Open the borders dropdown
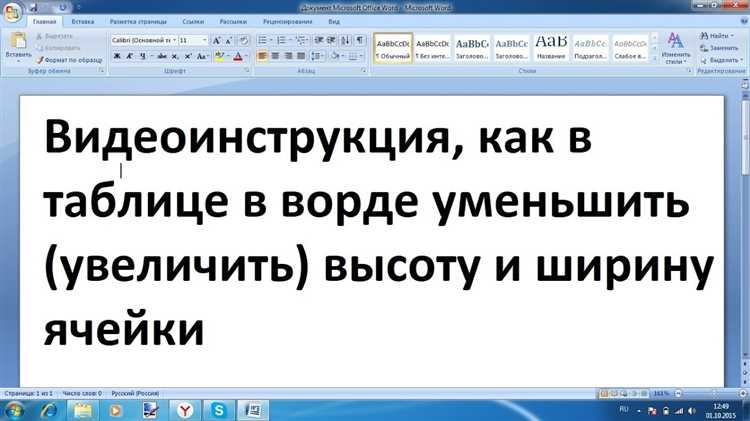 point(353,56)
